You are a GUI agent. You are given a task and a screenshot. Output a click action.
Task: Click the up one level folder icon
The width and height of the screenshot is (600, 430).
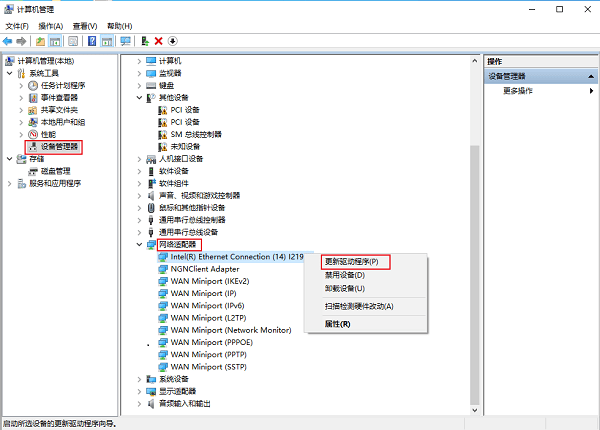40,41
